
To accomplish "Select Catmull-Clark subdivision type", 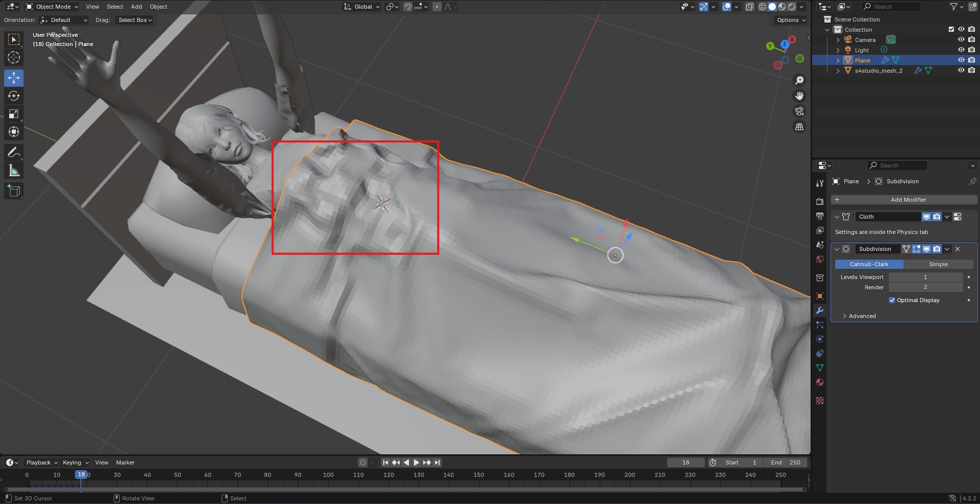I will pyautogui.click(x=869, y=264).
